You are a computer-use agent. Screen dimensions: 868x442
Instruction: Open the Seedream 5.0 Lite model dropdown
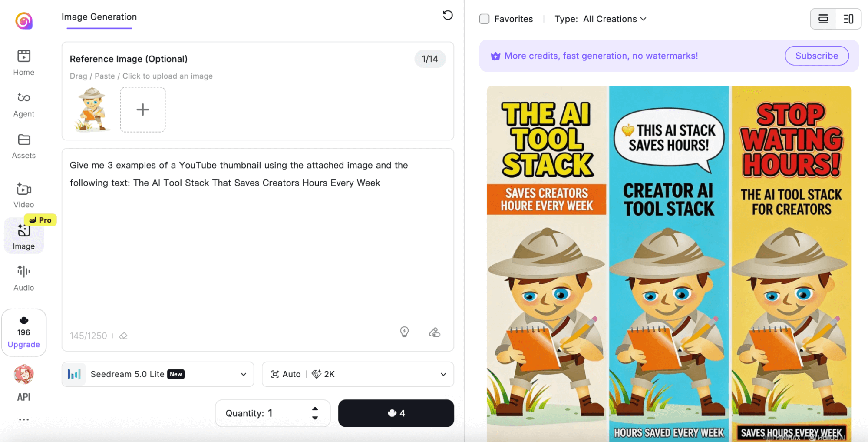click(157, 374)
